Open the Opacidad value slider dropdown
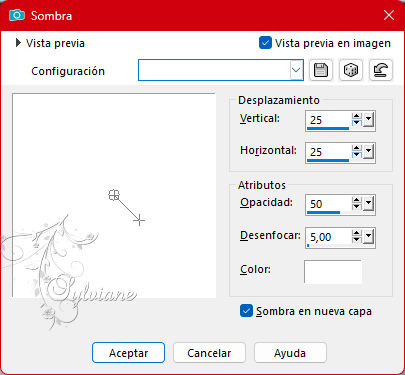Screen dimensions: 405x375 [368, 203]
